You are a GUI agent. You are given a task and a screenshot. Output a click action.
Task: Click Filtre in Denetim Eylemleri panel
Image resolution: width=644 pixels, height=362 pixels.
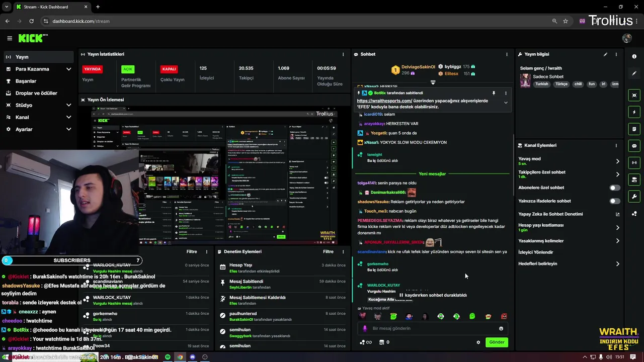(x=328, y=251)
